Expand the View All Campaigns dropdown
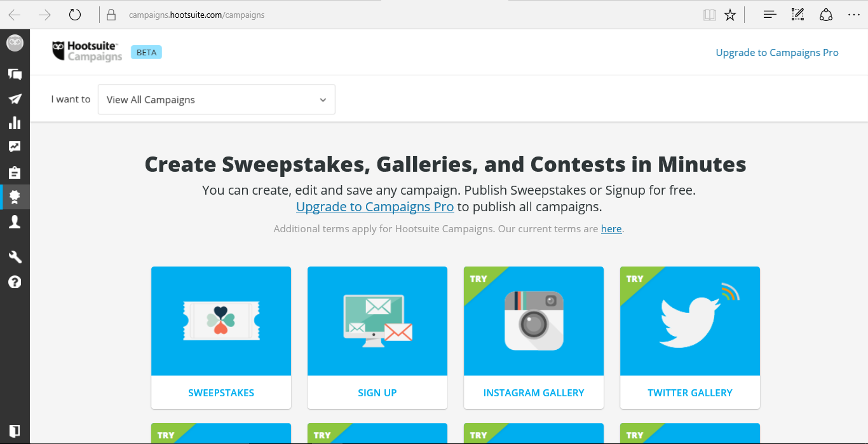This screenshot has height=444, width=868. (x=217, y=100)
